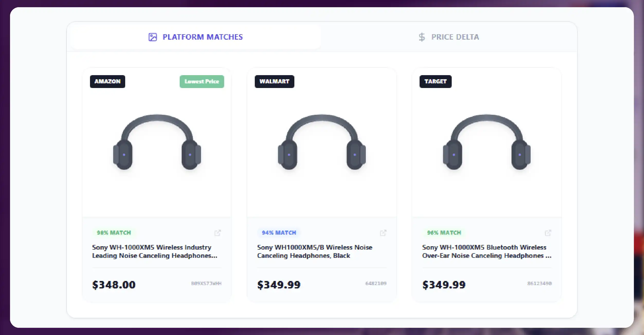Open the Amazon listing external link icon
Screen dimensions: 644x335
coord(217,233)
